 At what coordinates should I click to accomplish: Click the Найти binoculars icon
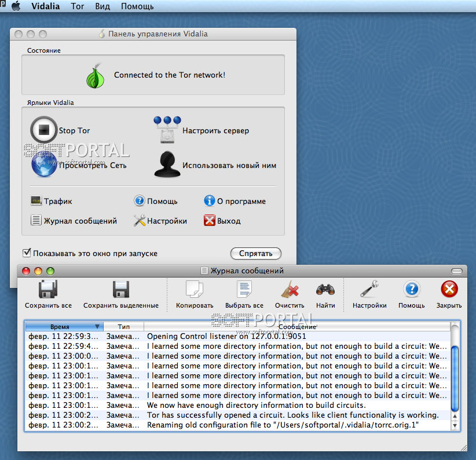[x=325, y=289]
